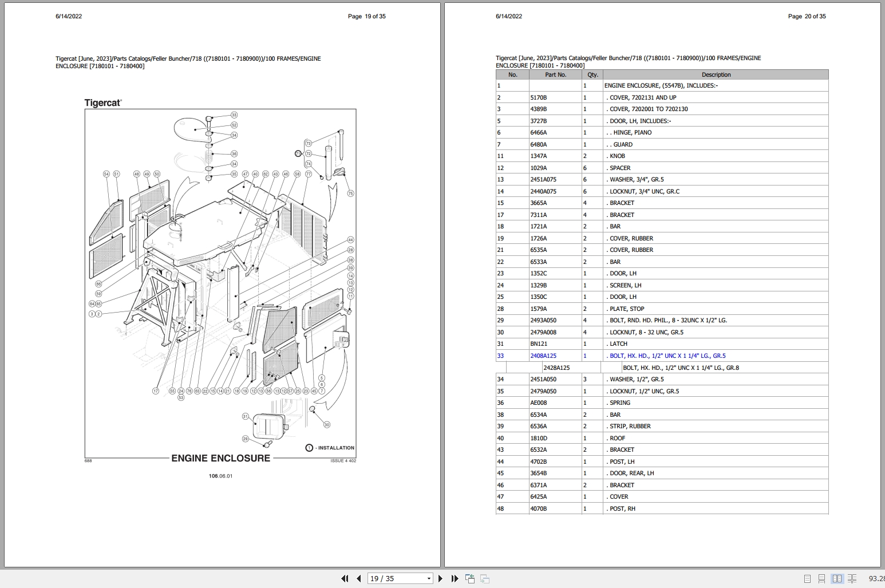Open the page number dropdown
This screenshot has height=588, width=885.
428,579
